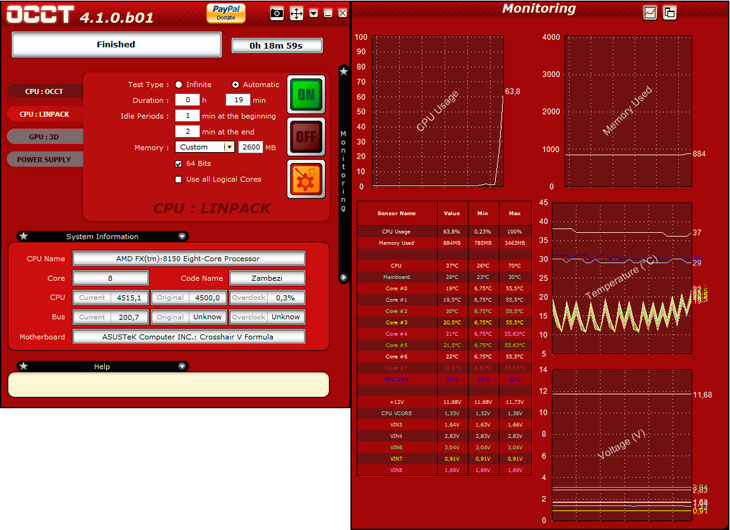Image resolution: width=730 pixels, height=530 pixels.
Task: Click the windows layout icon in Monitoring
Action: pos(669,13)
